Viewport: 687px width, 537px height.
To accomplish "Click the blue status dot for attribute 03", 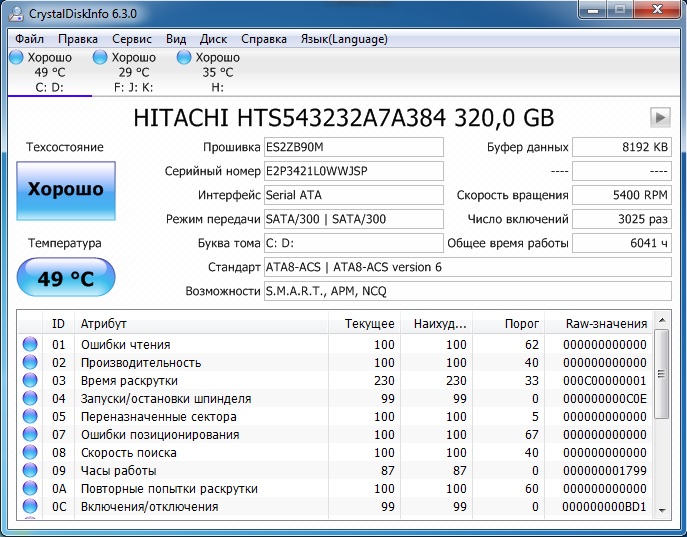I will pyautogui.click(x=30, y=380).
